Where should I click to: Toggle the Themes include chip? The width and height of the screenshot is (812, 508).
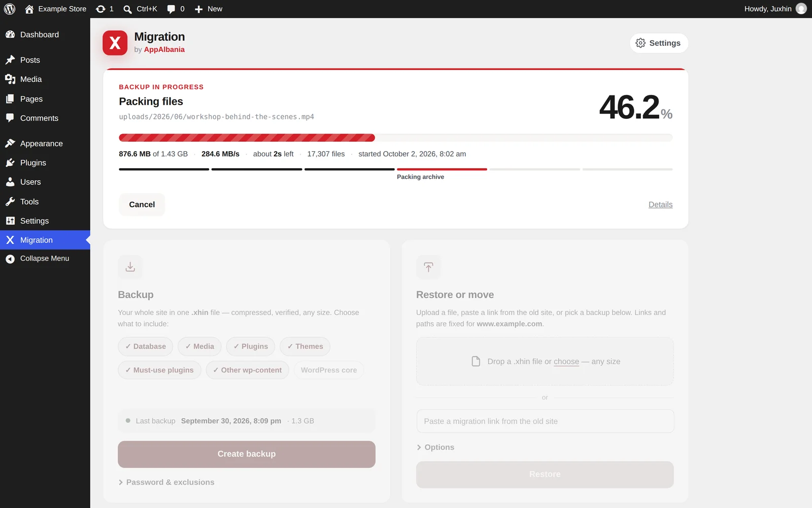pos(305,346)
